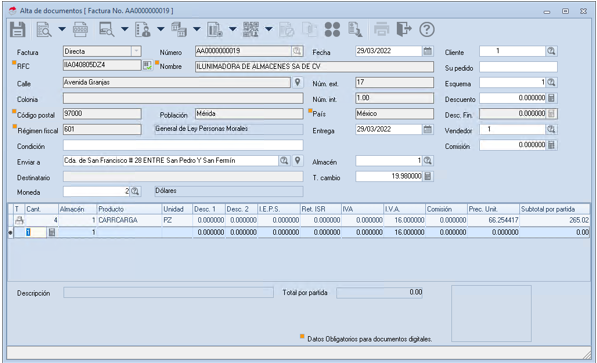
Task: Click the QR code toolbar icon
Action: click(x=251, y=29)
